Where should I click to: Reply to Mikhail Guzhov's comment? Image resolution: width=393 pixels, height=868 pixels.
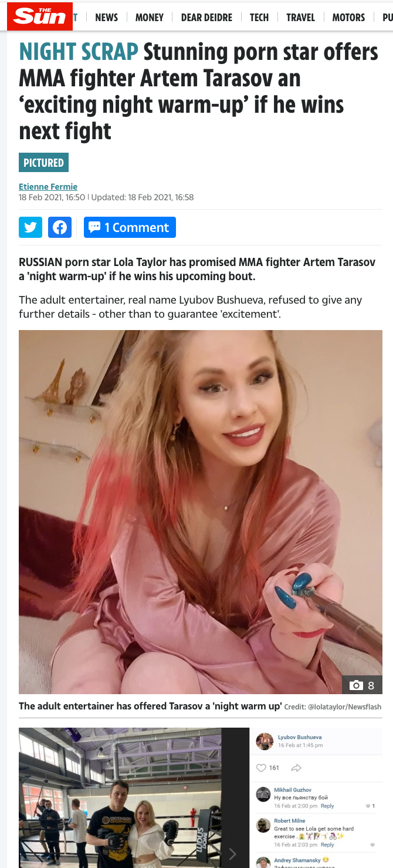pos(327,806)
